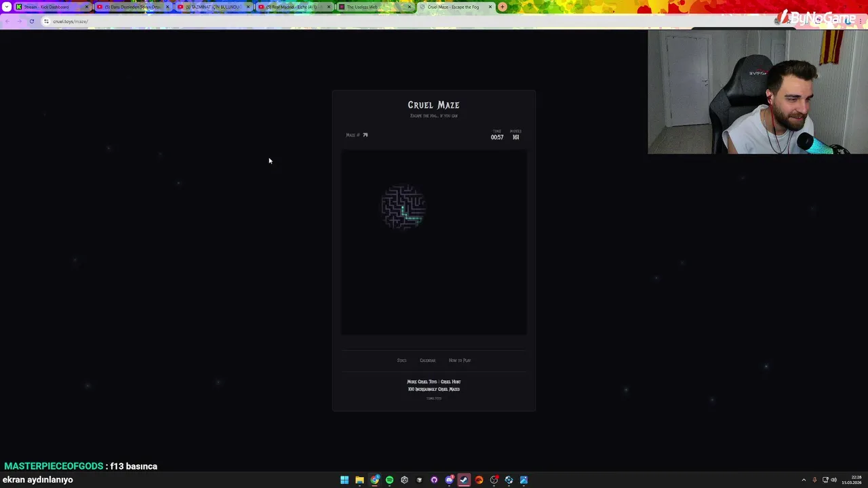Image resolution: width=868 pixels, height=488 pixels.
Task: Close the Dans Dersinden YouTube tab
Action: pos(167,7)
